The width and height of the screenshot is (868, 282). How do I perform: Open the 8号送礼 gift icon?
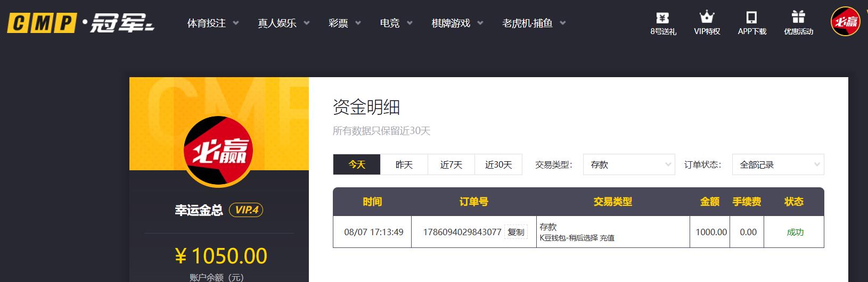pyautogui.click(x=663, y=23)
